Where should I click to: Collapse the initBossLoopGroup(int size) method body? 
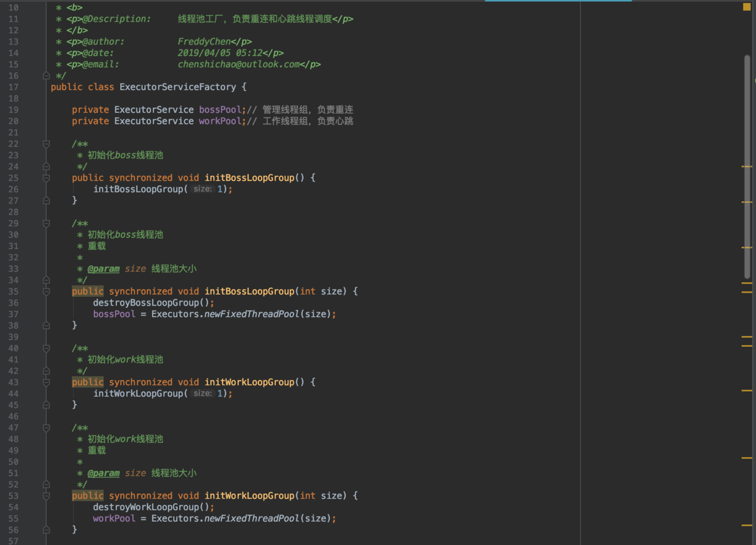click(x=46, y=291)
